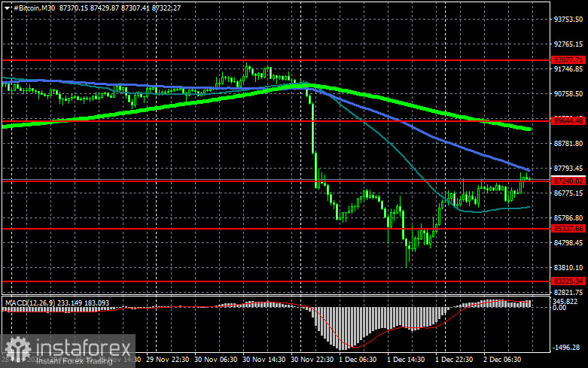Select the time label 1 Dec 06:30
Image resolution: width=588 pixels, height=368 pixels.
click(x=358, y=360)
